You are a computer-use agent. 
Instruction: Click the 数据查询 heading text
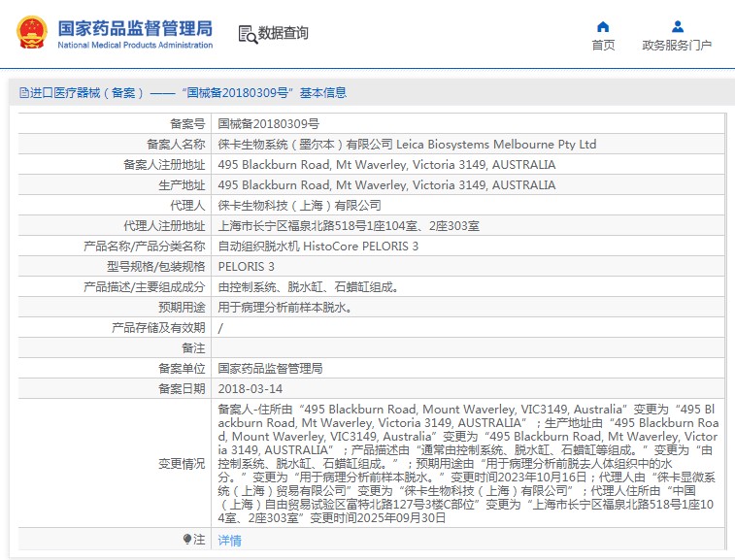pyautogui.click(x=284, y=33)
